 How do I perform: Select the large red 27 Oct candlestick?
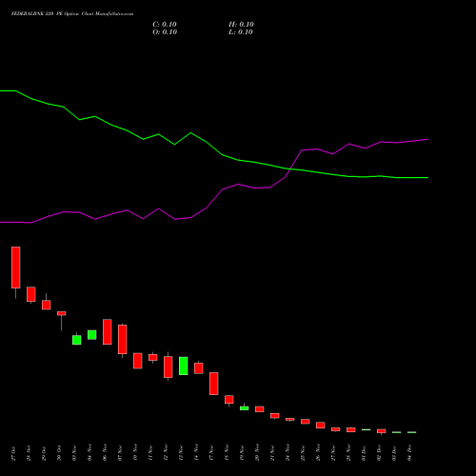pyautogui.click(x=16, y=268)
